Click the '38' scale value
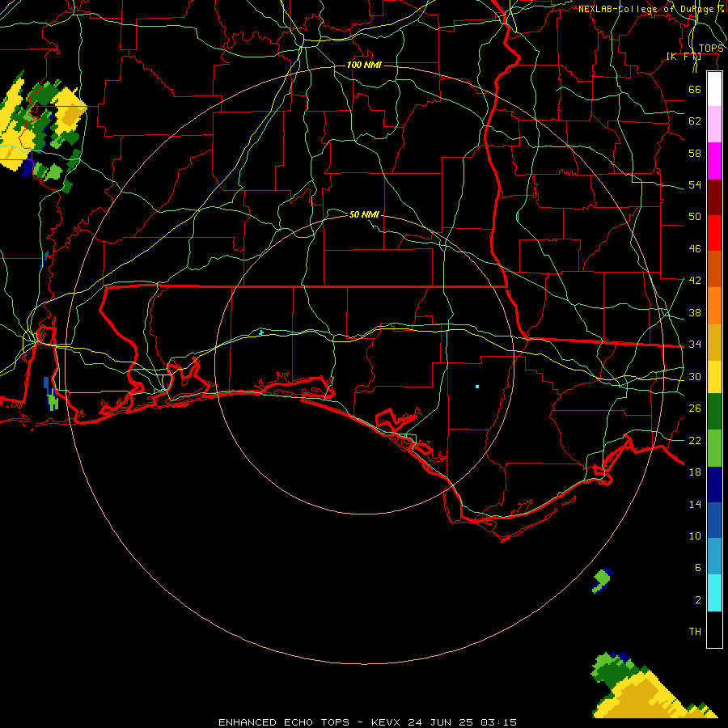 pyautogui.click(x=695, y=312)
